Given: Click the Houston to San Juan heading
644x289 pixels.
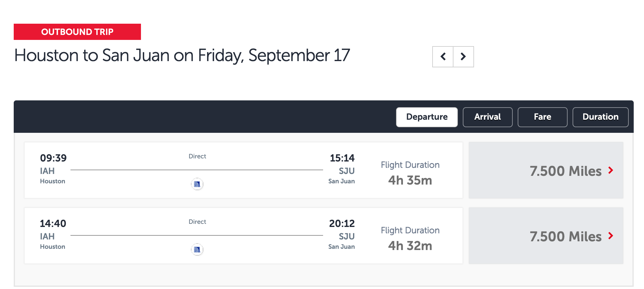Looking at the screenshot, I should pos(182,56).
